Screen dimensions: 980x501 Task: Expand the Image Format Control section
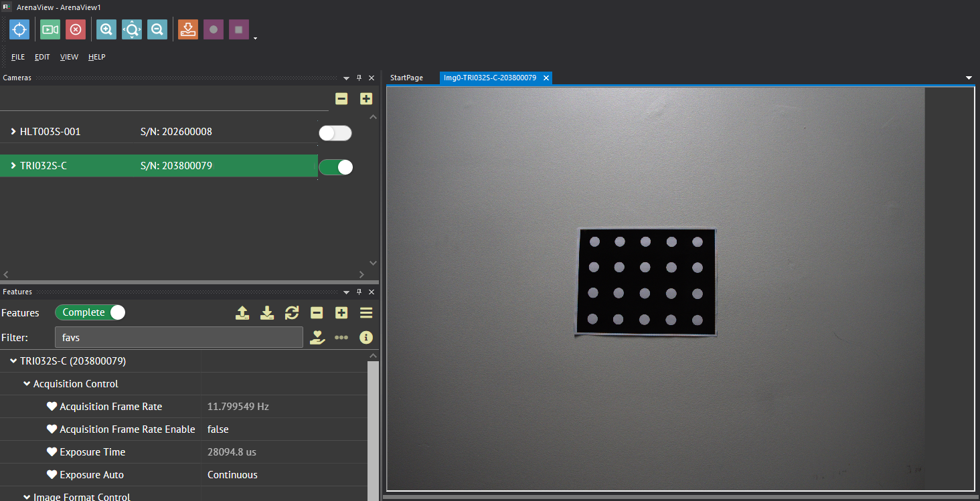click(x=27, y=496)
